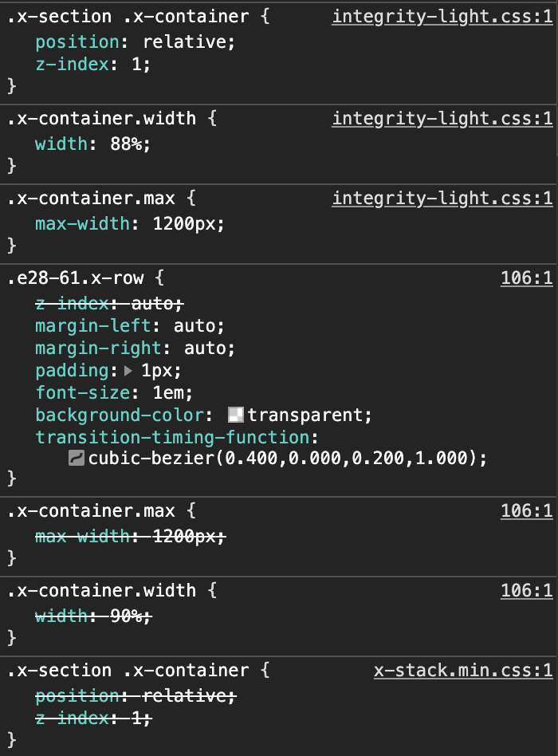The image size is (558, 756).
Task: Click the margin-right auto value
Action: pyautogui.click(x=204, y=348)
